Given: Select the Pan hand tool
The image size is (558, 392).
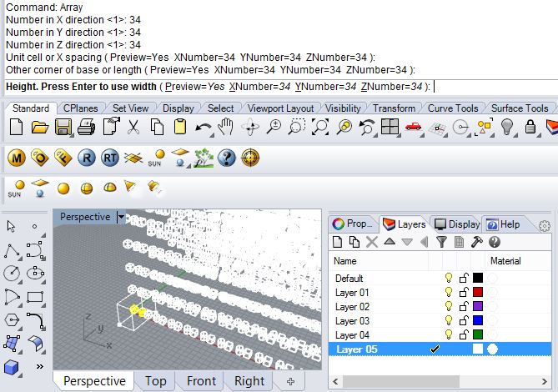Looking at the screenshot, I should click(226, 127).
